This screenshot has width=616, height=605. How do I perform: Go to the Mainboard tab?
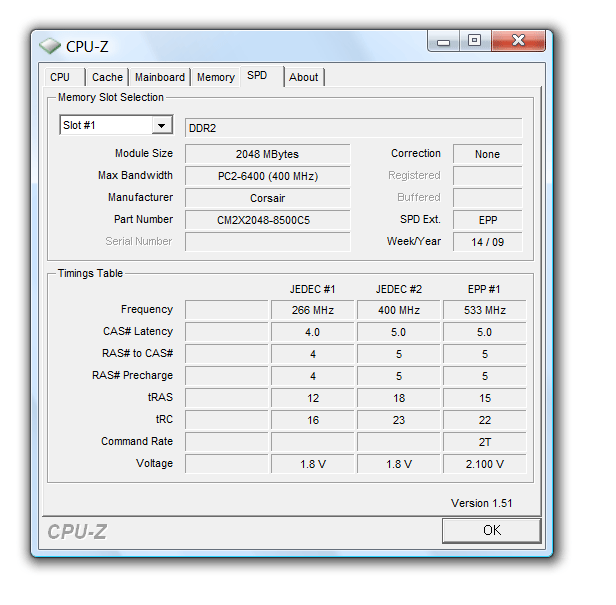coord(160,77)
